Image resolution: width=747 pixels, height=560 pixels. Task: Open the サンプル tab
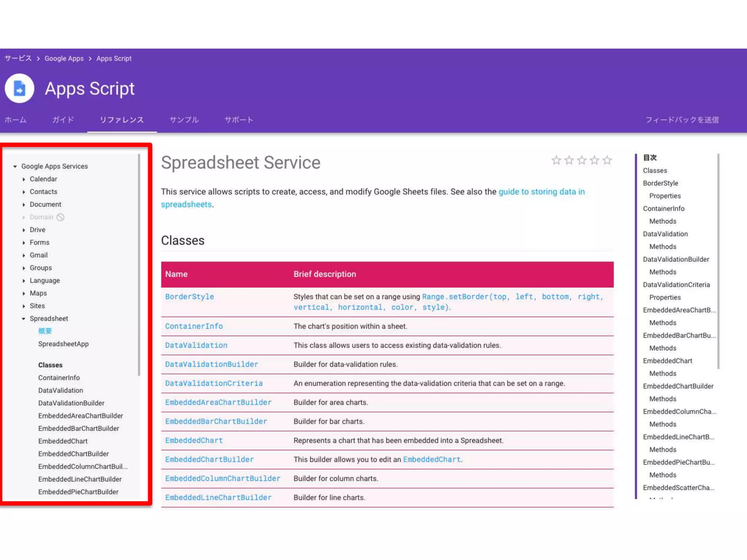coord(184,120)
